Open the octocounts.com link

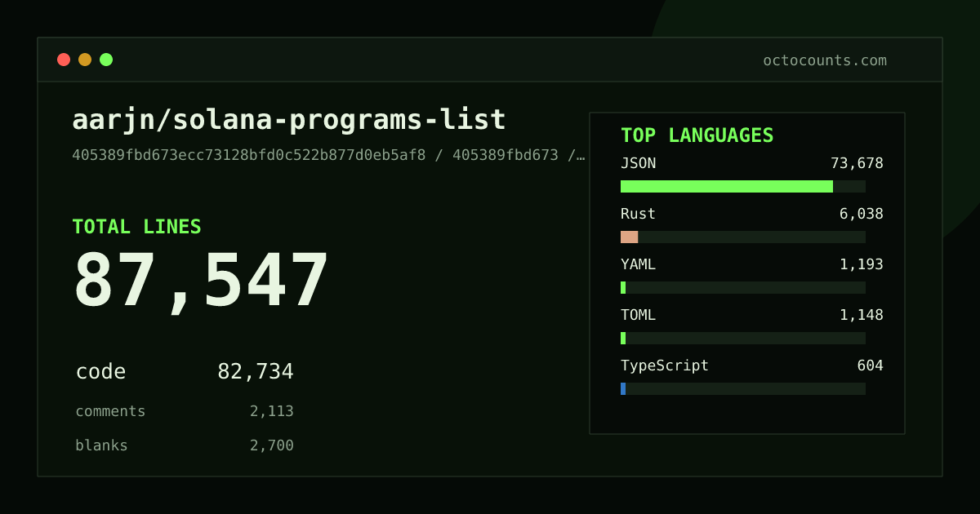(825, 60)
